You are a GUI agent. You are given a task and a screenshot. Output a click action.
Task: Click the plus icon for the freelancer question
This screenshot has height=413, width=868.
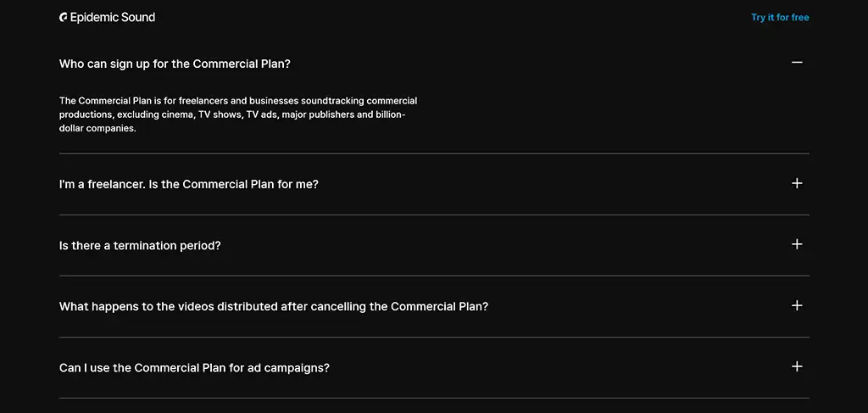point(797,183)
